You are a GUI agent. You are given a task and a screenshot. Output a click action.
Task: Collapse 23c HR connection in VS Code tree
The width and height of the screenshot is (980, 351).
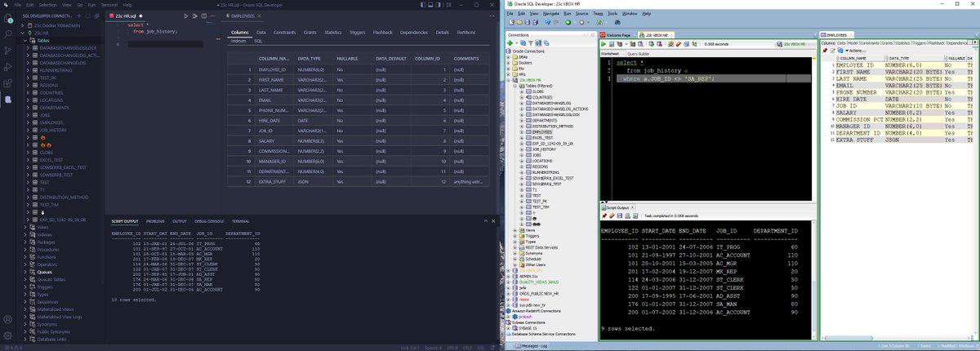pos(23,33)
